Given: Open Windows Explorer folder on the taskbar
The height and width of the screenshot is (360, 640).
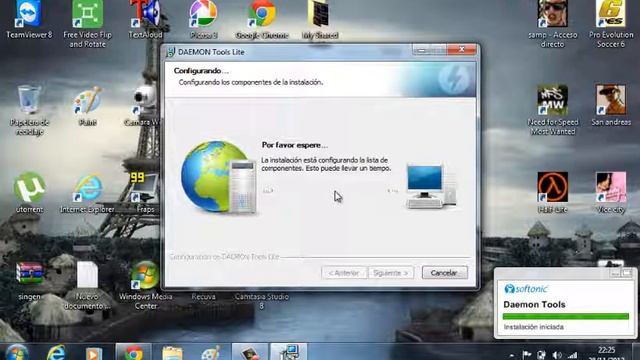Looking at the screenshot, I should 172,352.
